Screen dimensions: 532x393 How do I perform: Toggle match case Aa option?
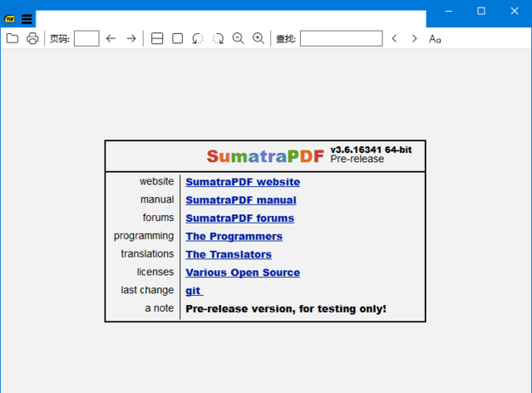click(435, 39)
